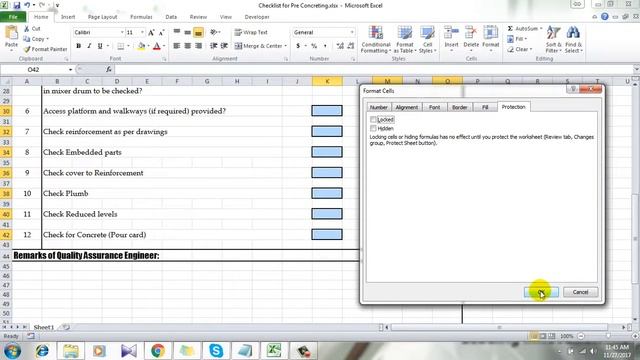Click the Insert cells icon
Image resolution: width=640 pixels, height=360 pixels.
(x=451, y=33)
